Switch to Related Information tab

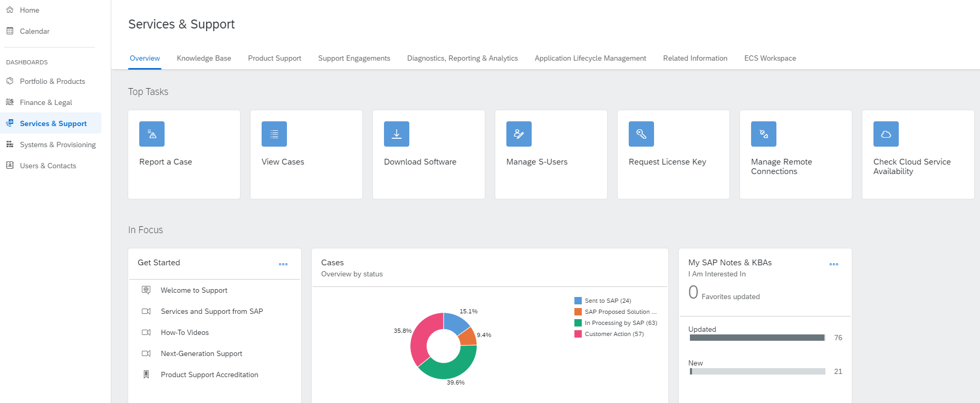tap(695, 58)
